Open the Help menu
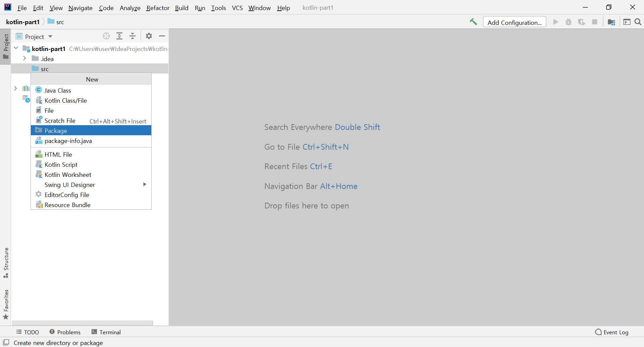The height and width of the screenshot is (347, 644). click(283, 8)
